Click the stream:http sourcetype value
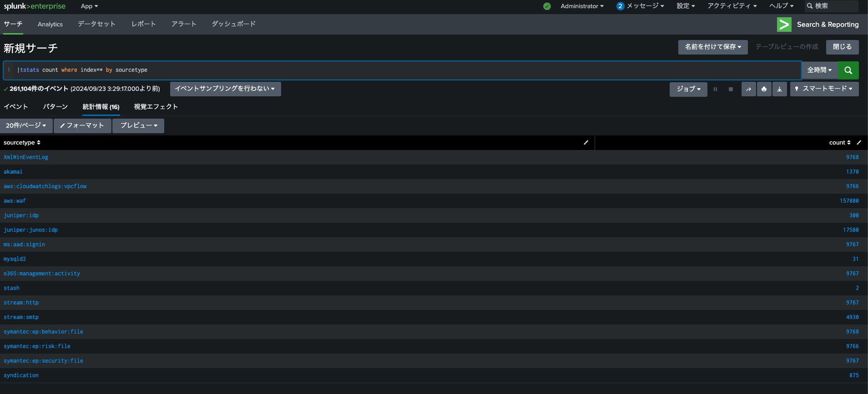 point(21,303)
